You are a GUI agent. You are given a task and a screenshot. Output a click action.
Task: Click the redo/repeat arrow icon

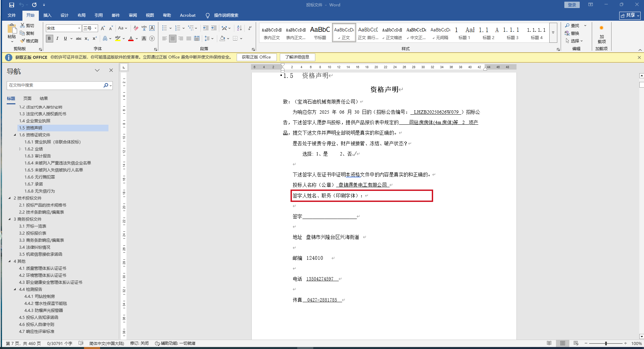[34, 5]
